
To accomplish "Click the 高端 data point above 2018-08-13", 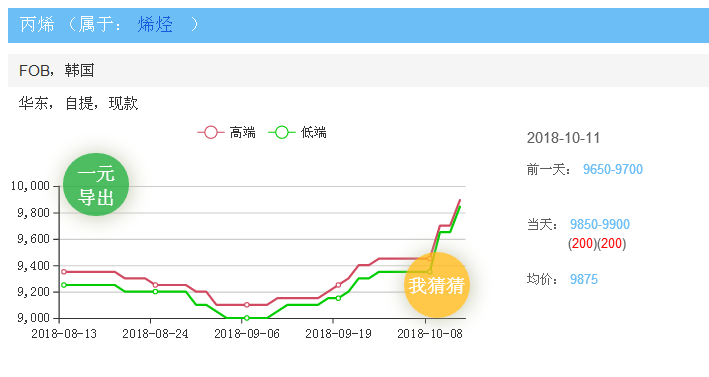I will (64, 272).
